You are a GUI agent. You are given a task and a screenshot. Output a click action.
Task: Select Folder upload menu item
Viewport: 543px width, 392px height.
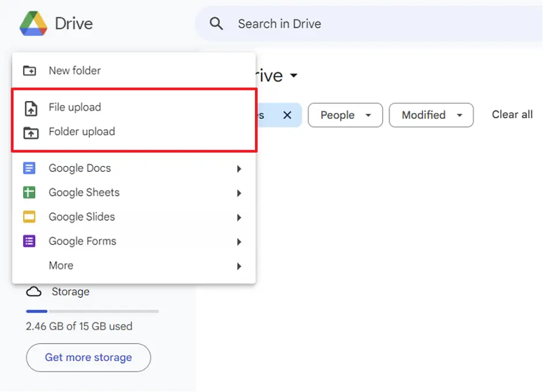click(x=134, y=132)
